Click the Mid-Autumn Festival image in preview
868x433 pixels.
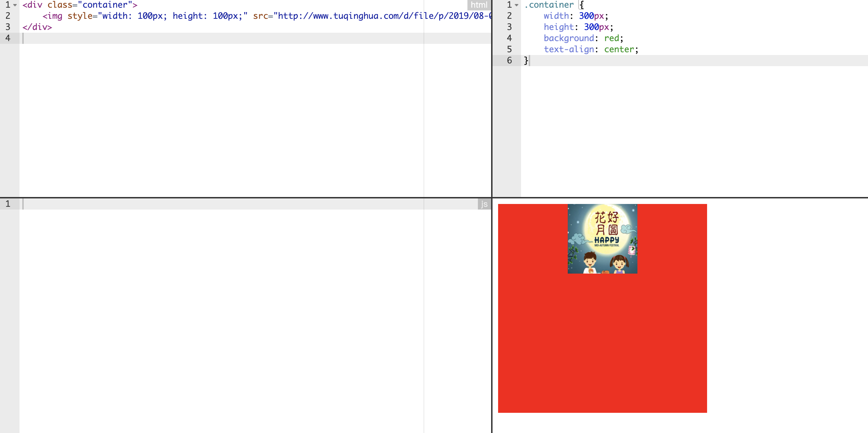click(602, 239)
